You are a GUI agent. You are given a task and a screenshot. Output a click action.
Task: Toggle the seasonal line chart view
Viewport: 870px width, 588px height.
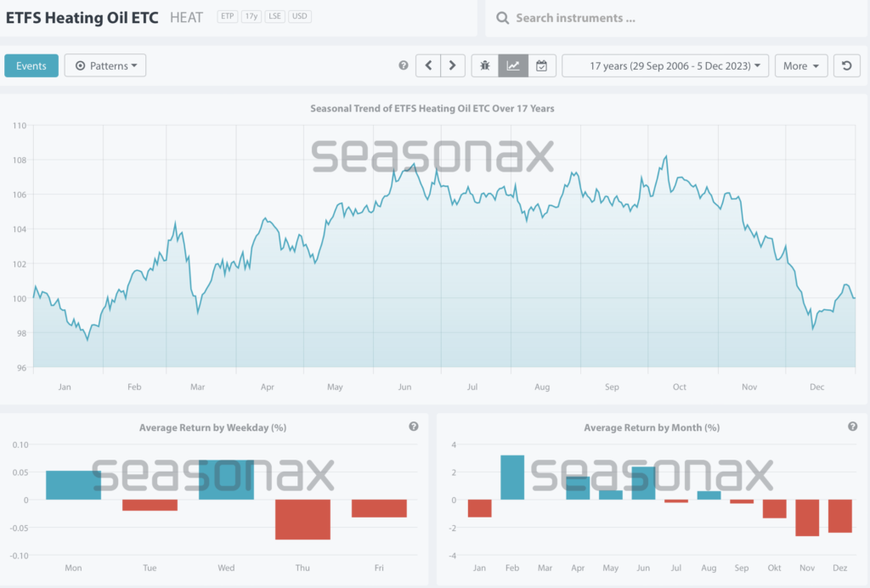pyautogui.click(x=513, y=65)
